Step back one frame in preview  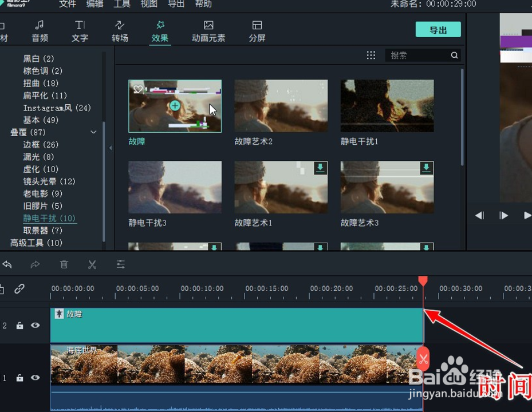pyautogui.click(x=479, y=215)
